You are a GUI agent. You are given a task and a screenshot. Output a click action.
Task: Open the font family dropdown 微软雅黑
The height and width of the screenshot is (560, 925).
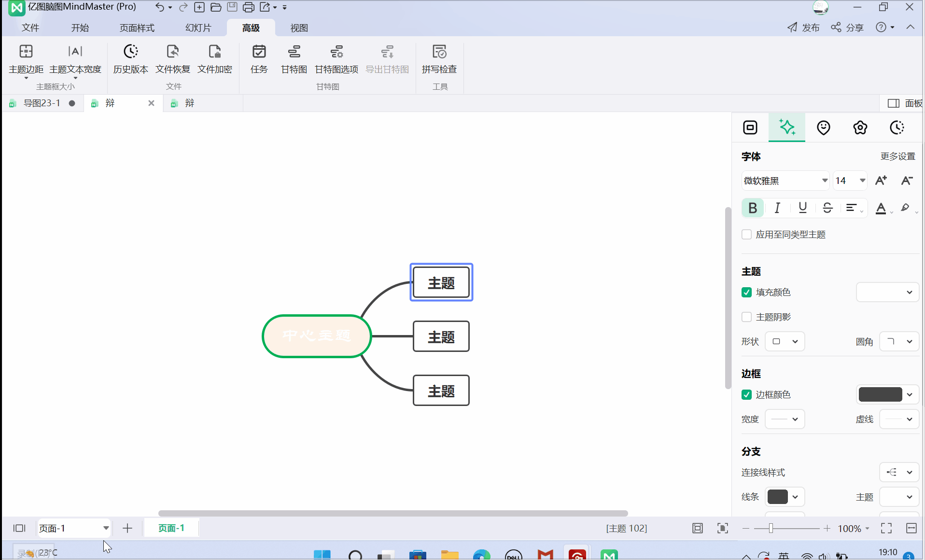pyautogui.click(x=785, y=181)
